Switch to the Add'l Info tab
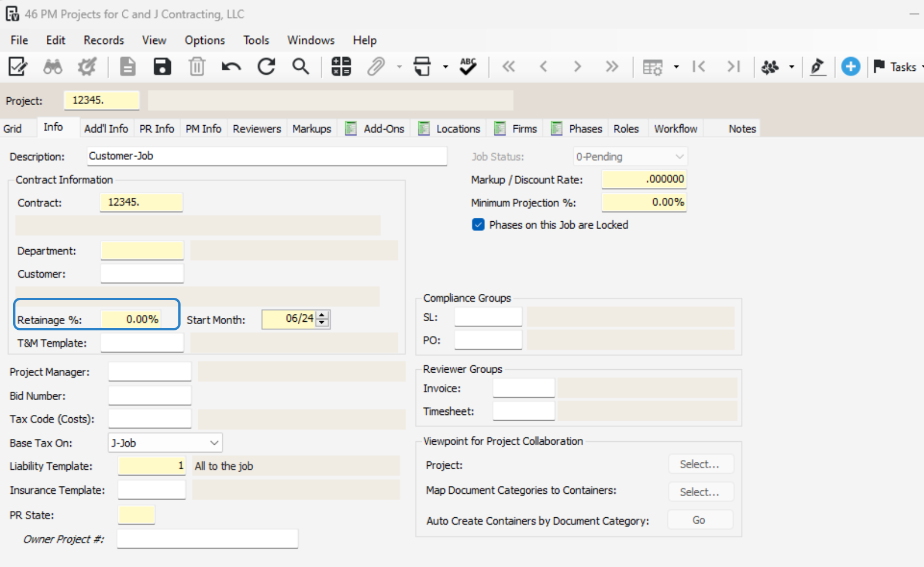This screenshot has width=924, height=567. tap(106, 129)
